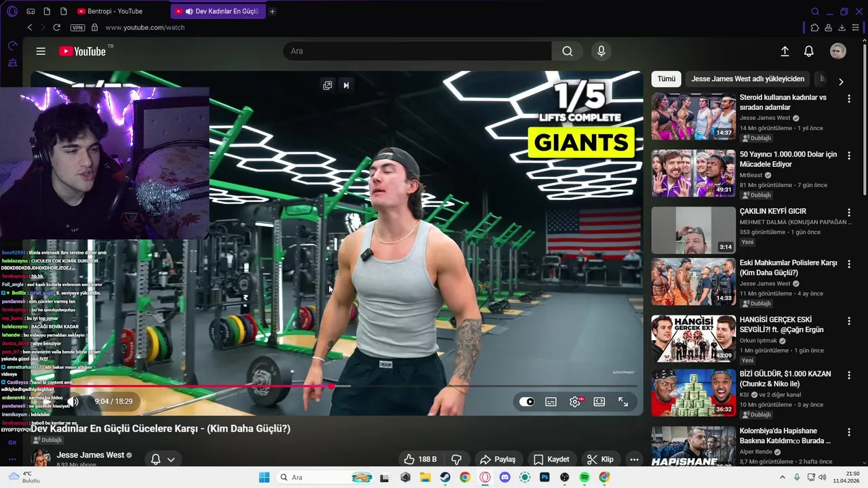
Task: Open the YouTube hamburger guide menu
Action: point(41,52)
